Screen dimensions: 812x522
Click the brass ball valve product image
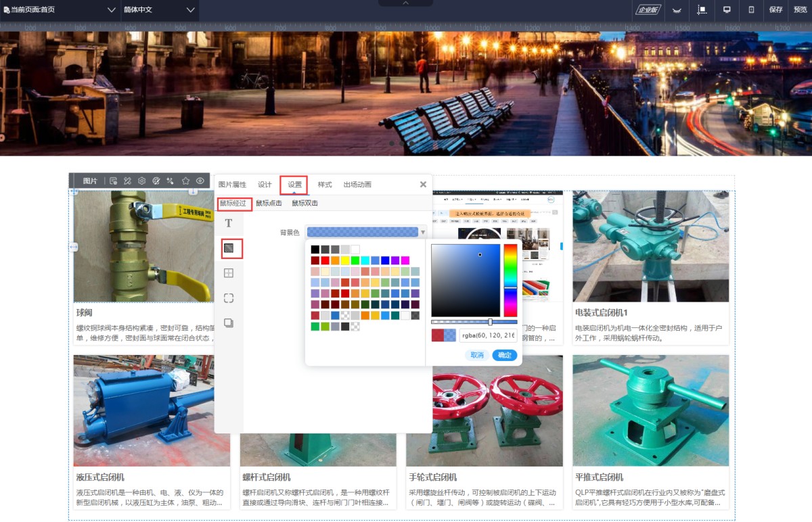click(143, 246)
